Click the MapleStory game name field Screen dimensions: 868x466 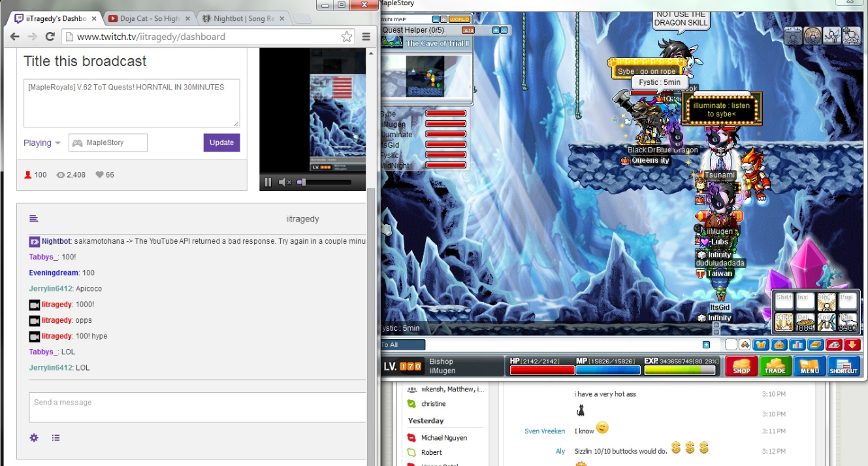(x=108, y=142)
